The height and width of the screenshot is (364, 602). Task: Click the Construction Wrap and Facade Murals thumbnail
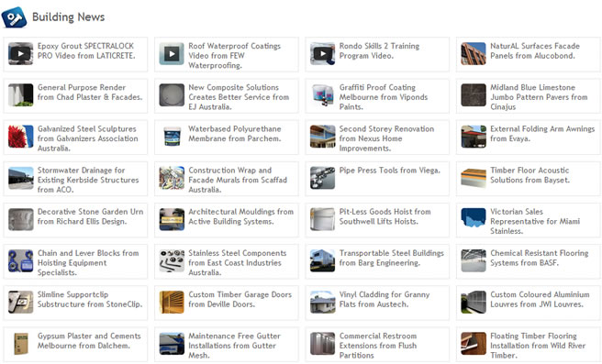[x=172, y=178]
